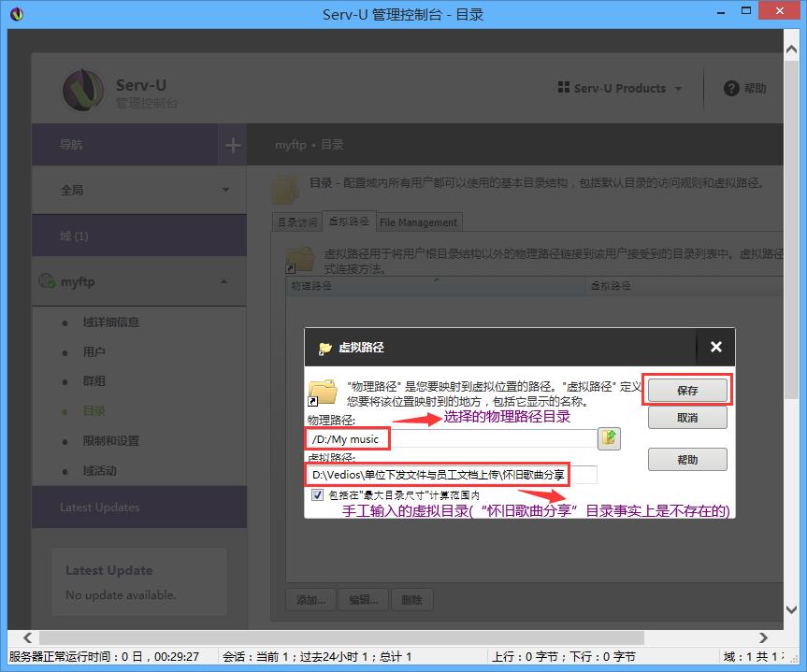Browse for physical path folder icon
The height and width of the screenshot is (672, 807).
click(609, 438)
